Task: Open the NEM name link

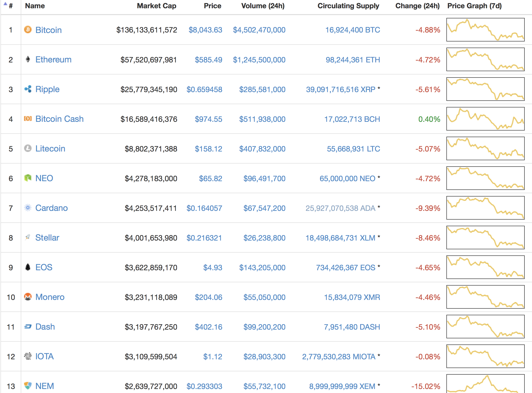Action: [x=45, y=386]
